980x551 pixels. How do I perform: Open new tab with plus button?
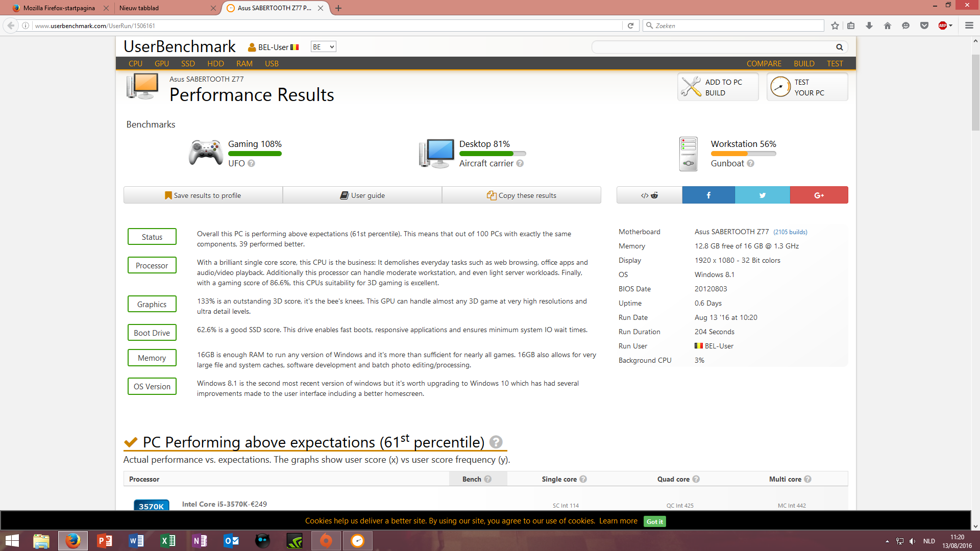pos(338,8)
